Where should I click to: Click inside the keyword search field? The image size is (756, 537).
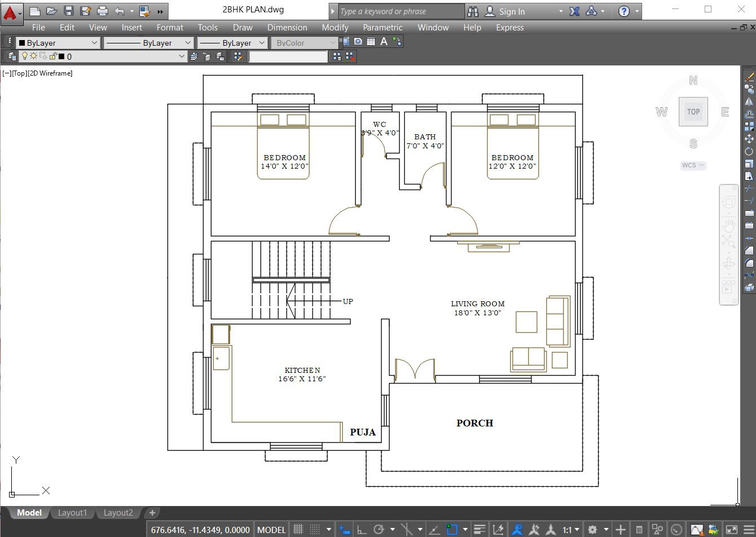(400, 11)
